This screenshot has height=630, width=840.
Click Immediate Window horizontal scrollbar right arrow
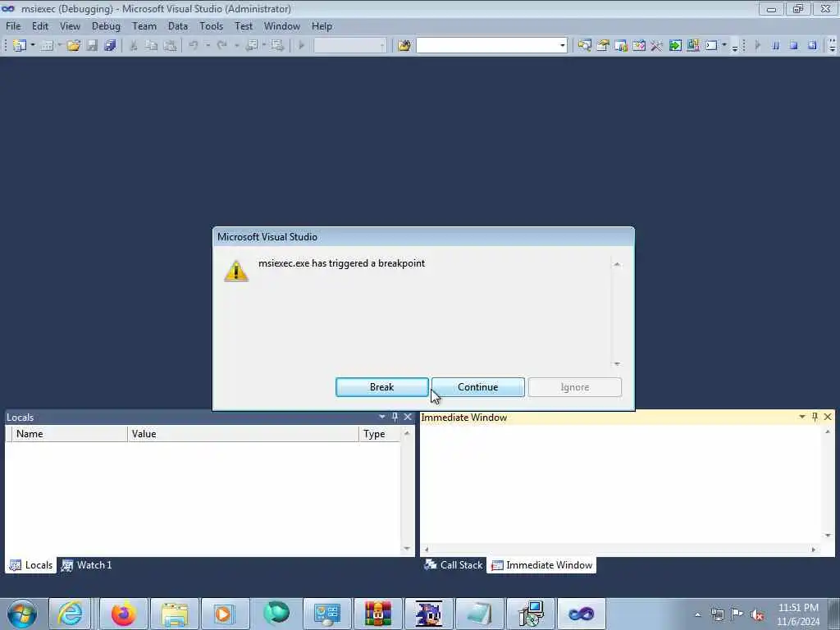click(813, 549)
